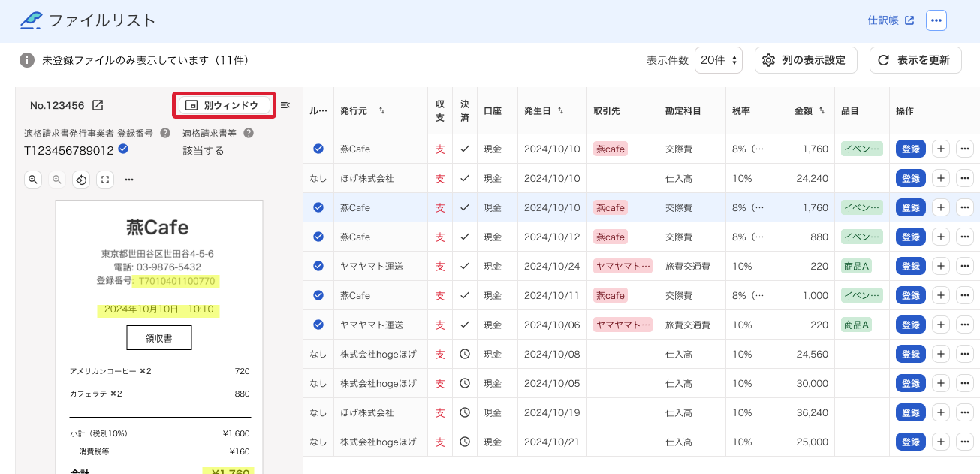Viewport: 980px width, 474px height.
Task: Click the rule check badge on 2024/10/12 row
Action: (318, 237)
